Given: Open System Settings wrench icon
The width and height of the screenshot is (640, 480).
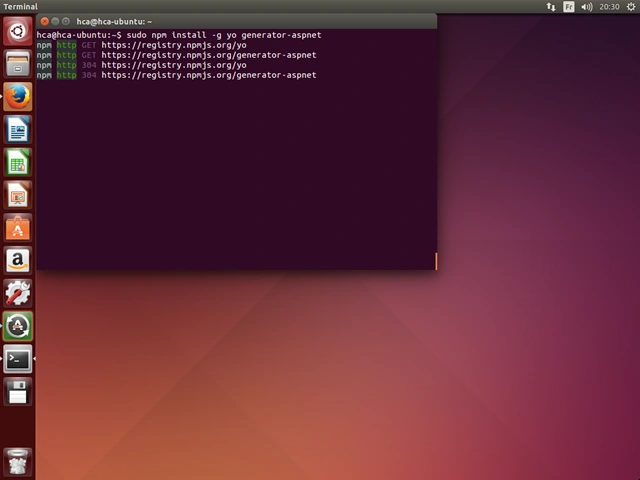Looking at the screenshot, I should pyautogui.click(x=18, y=293).
